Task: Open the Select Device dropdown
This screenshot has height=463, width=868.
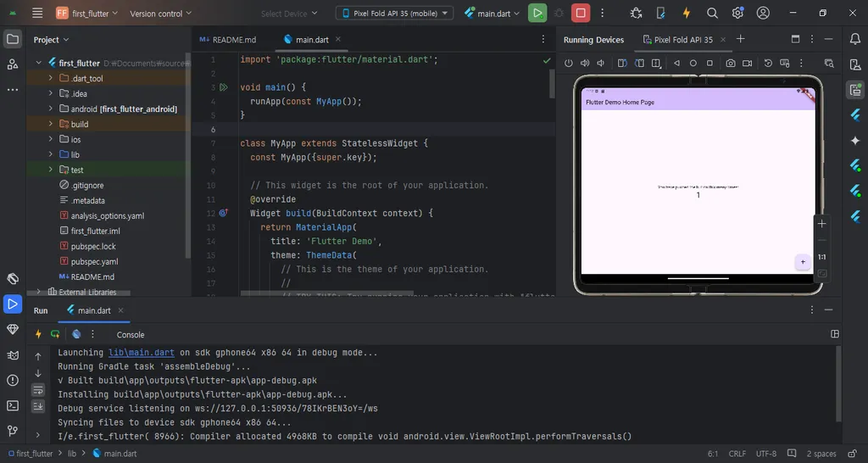Action: (290, 14)
